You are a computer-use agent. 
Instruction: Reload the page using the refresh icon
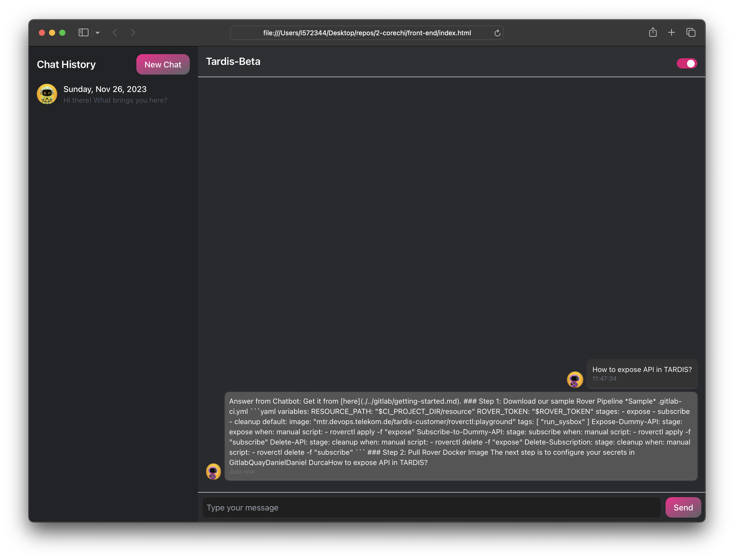pyautogui.click(x=497, y=33)
